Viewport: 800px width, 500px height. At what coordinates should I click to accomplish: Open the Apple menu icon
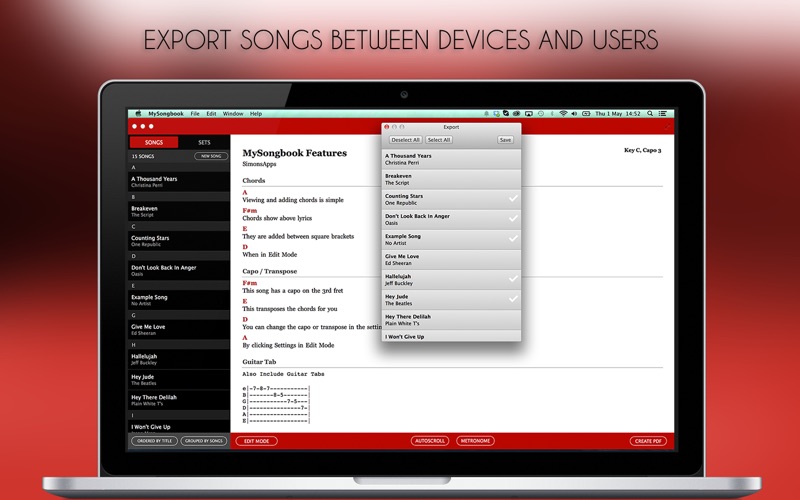coord(138,114)
